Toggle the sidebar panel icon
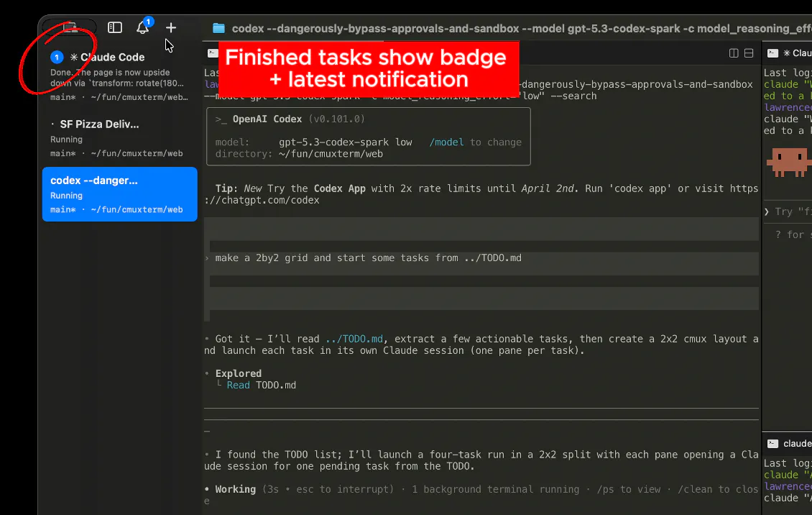 pos(114,27)
